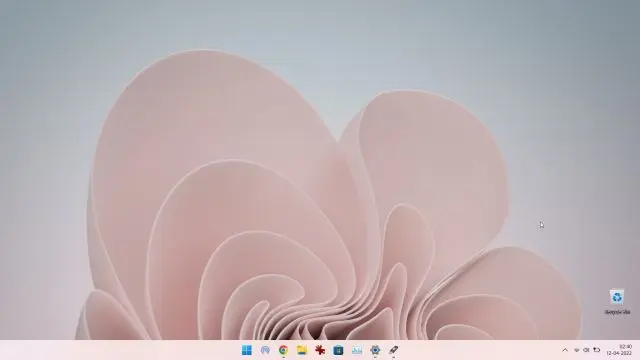
Task: Open the red splat app icon
Action: (320, 350)
